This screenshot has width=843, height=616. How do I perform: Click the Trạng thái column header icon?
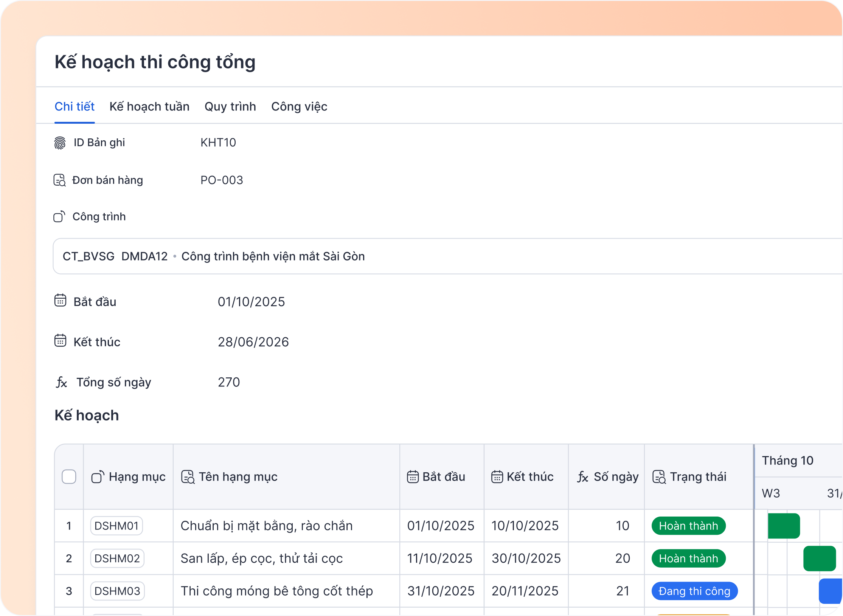coord(659,477)
